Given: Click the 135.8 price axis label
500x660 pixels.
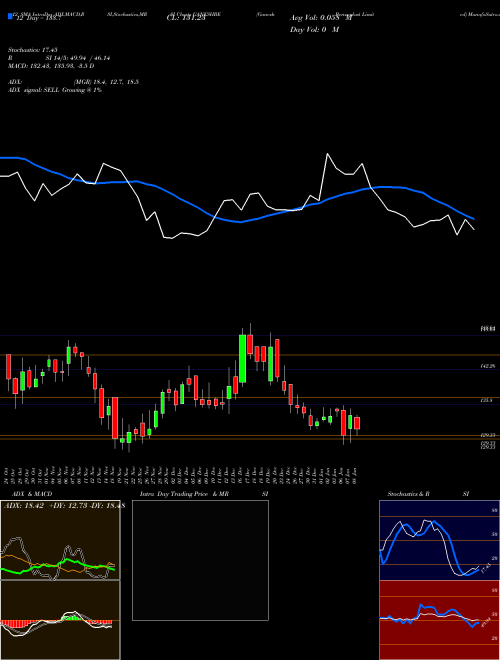Looking at the screenshot, I should pyautogui.click(x=487, y=401).
